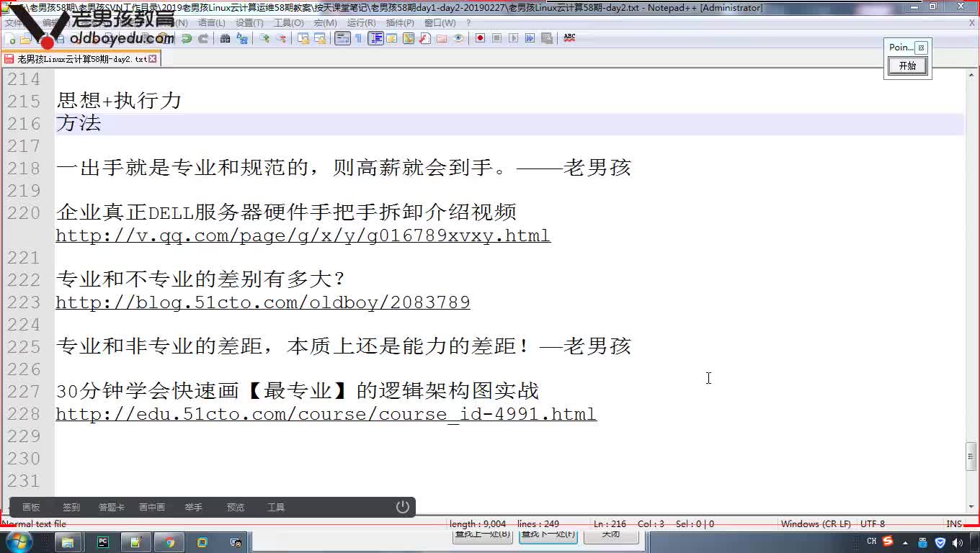Image resolution: width=980 pixels, height=553 pixels.
Task: Click 画板 on dark overlay bar
Action: click(31, 508)
